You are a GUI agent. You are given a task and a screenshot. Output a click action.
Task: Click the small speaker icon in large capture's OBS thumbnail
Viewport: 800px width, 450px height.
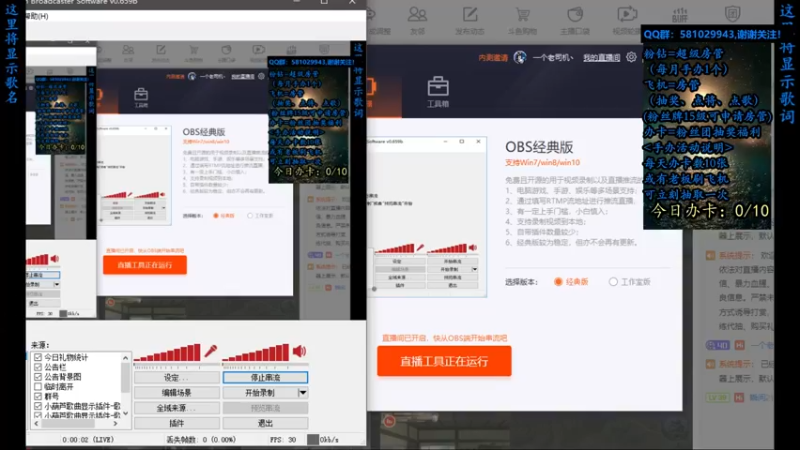point(473,247)
